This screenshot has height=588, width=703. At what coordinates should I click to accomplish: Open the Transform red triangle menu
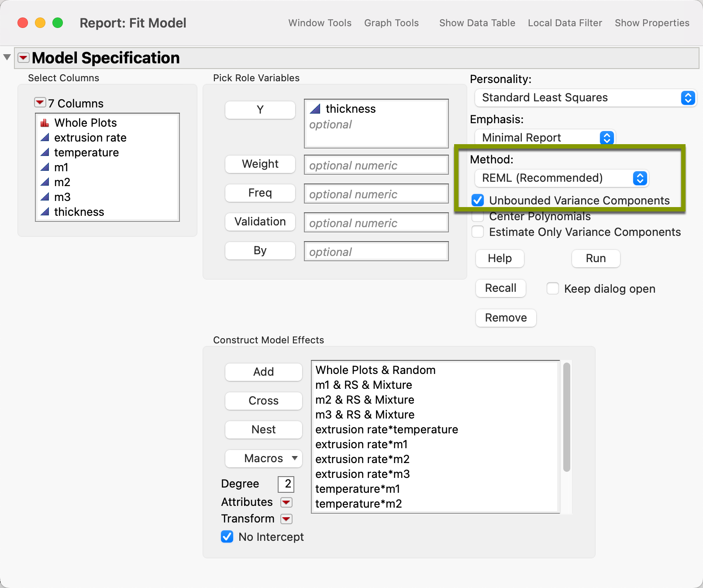286,519
